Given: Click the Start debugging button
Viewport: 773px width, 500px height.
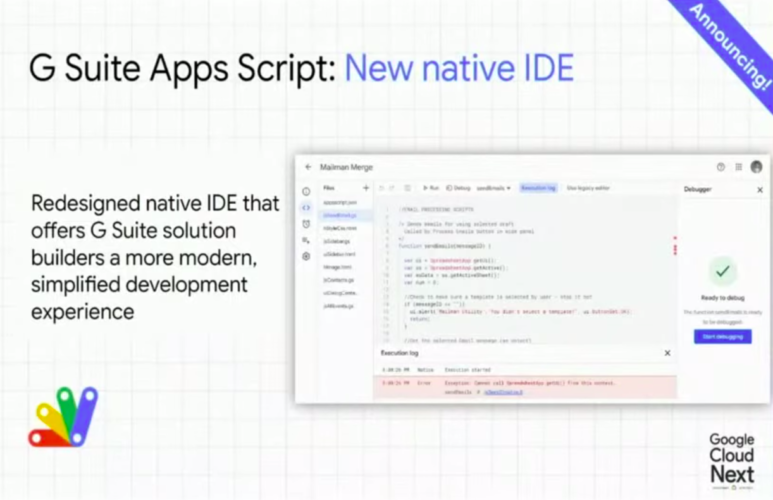Looking at the screenshot, I should 723,337.
